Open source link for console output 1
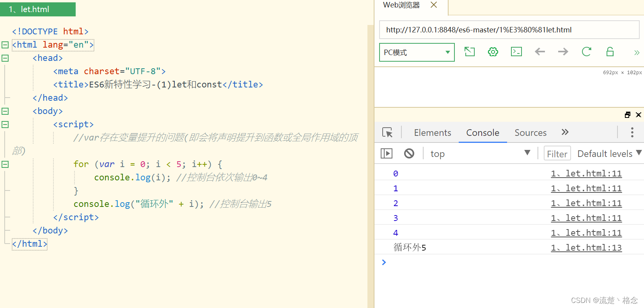644x308 pixels. 586,188
